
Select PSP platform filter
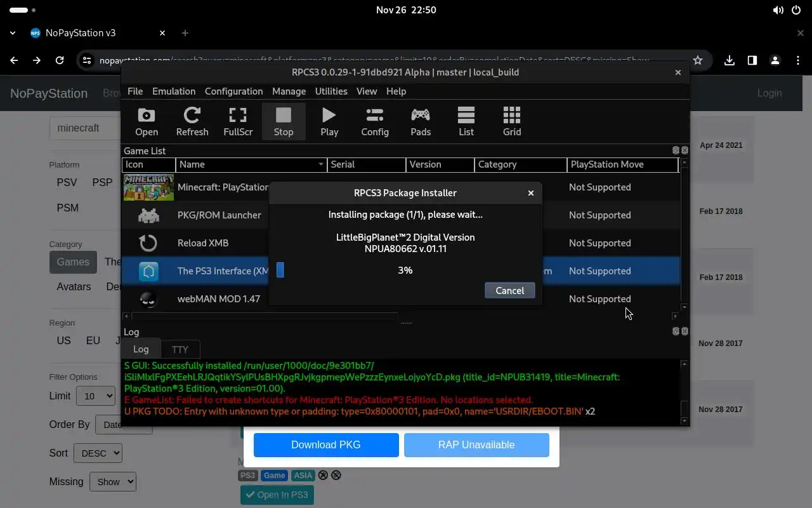102,182
